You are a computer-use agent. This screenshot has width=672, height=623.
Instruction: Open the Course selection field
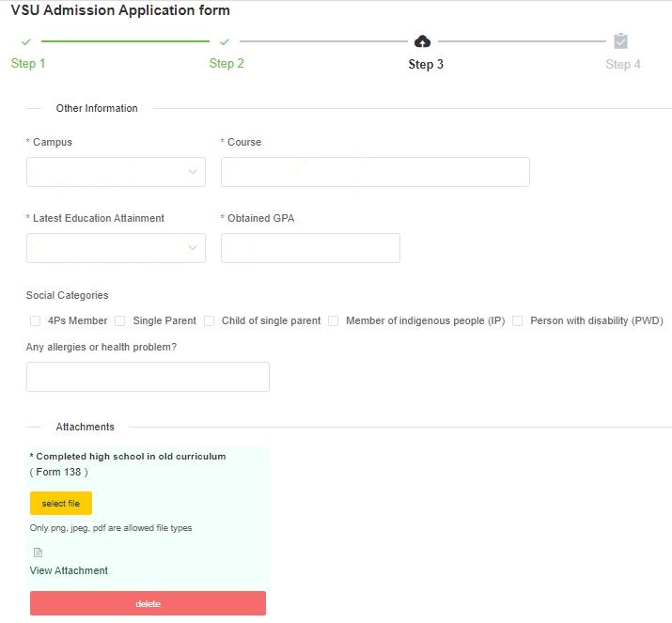click(375, 172)
